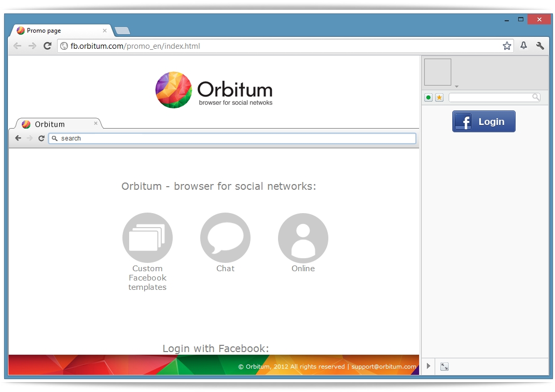Toggle the star favorites filter

coord(439,97)
